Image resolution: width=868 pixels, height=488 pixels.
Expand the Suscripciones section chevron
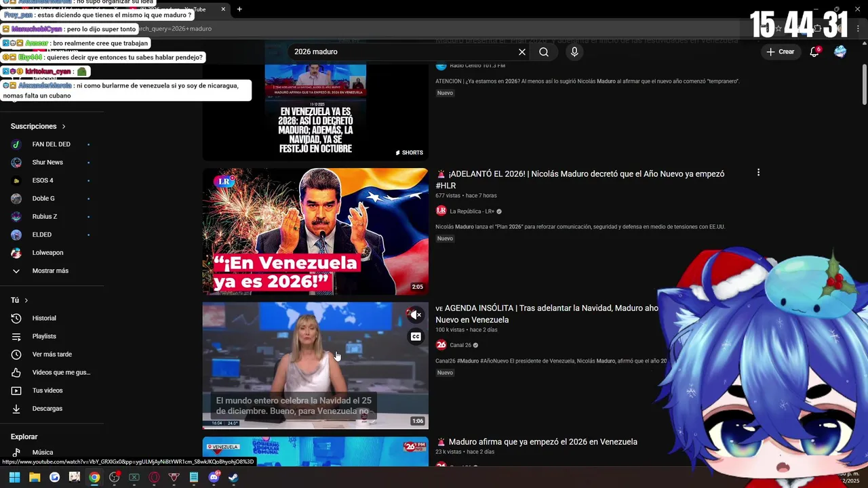click(64, 127)
